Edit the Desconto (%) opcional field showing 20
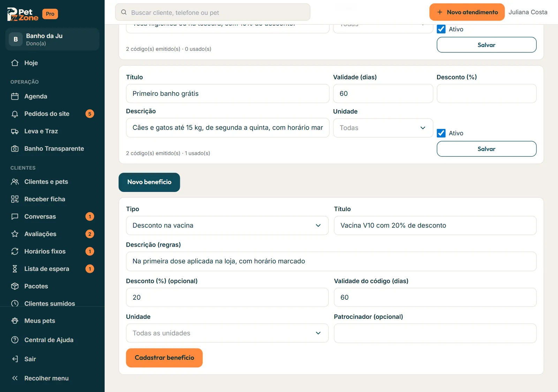Image resolution: width=558 pixels, height=392 pixels. click(227, 297)
